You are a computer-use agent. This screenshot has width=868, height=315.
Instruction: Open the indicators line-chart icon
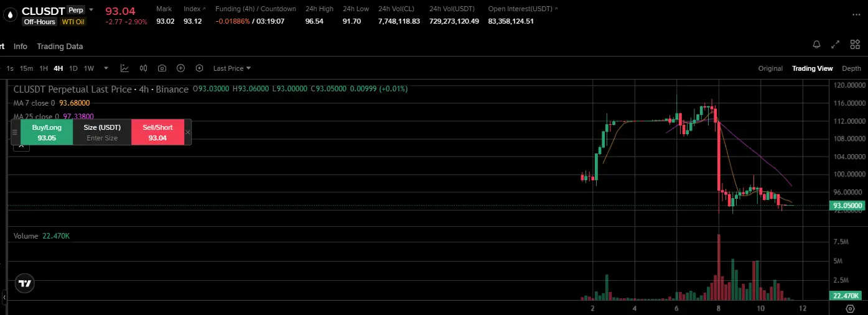point(124,68)
